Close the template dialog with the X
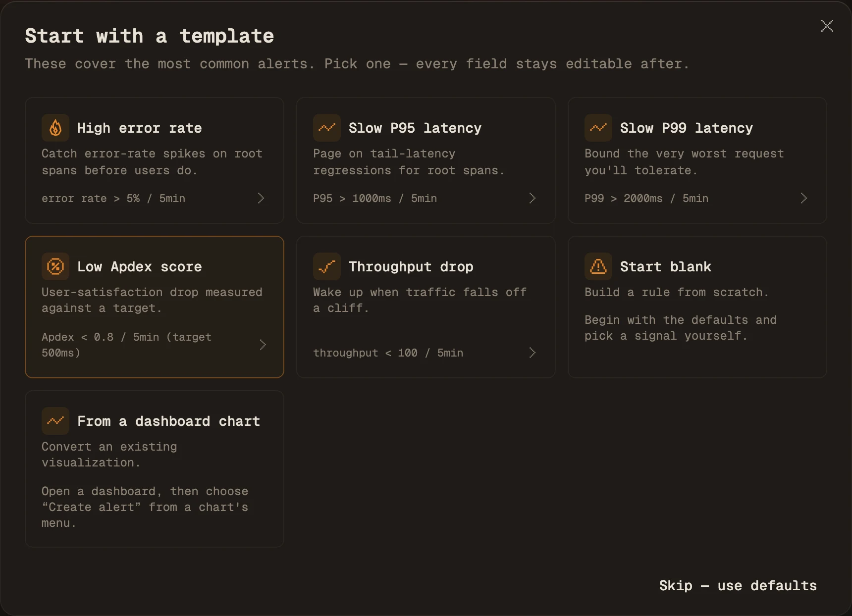 [827, 26]
